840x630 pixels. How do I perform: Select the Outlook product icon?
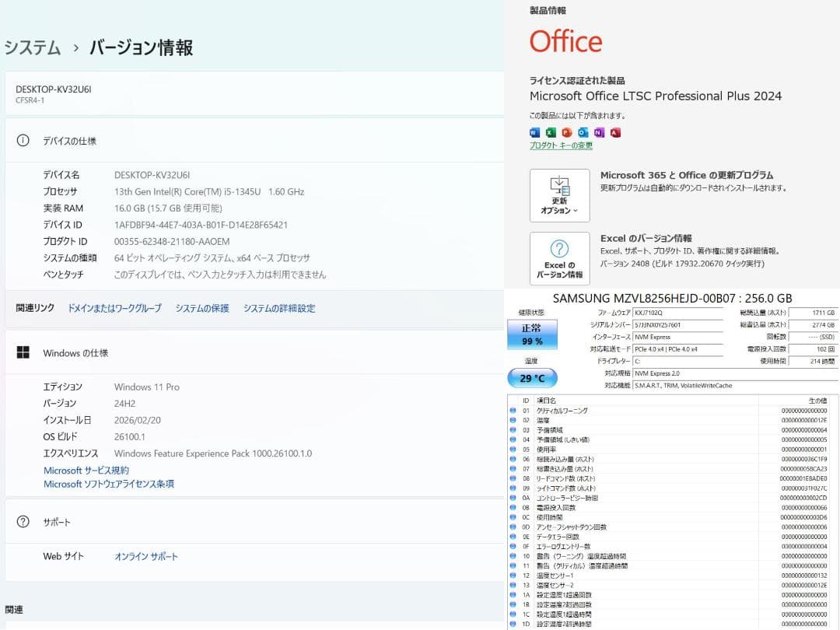[x=583, y=132]
